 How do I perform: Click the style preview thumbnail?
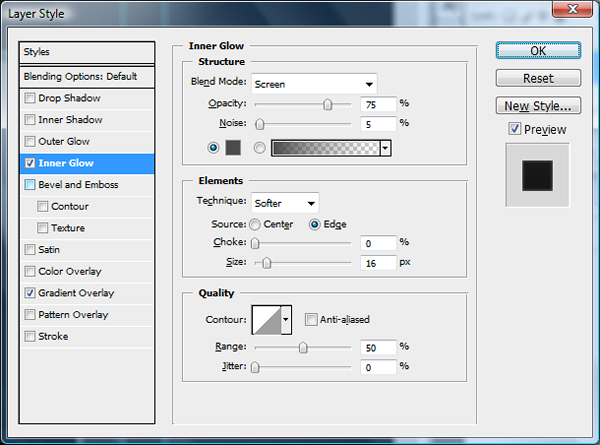(538, 176)
